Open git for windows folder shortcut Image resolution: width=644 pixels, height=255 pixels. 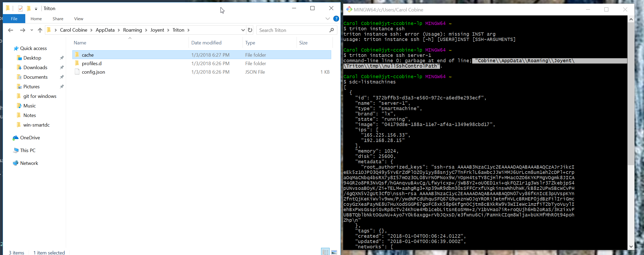tap(40, 96)
